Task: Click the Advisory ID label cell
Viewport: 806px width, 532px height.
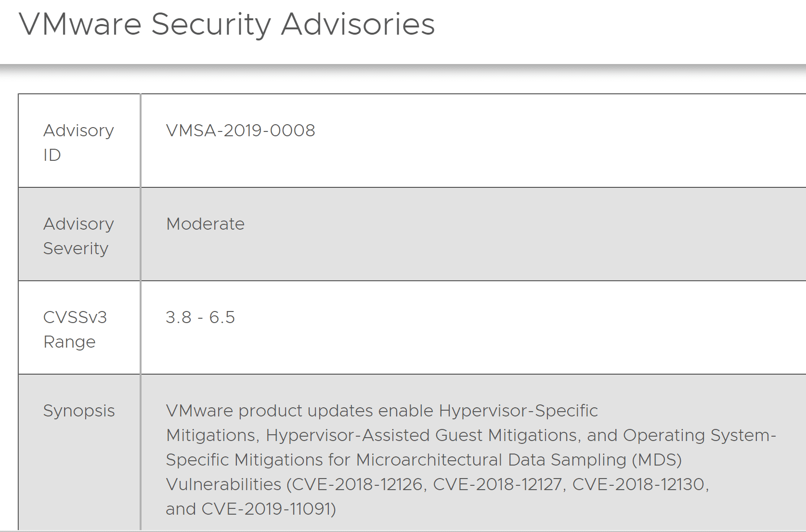Action: coord(78,143)
